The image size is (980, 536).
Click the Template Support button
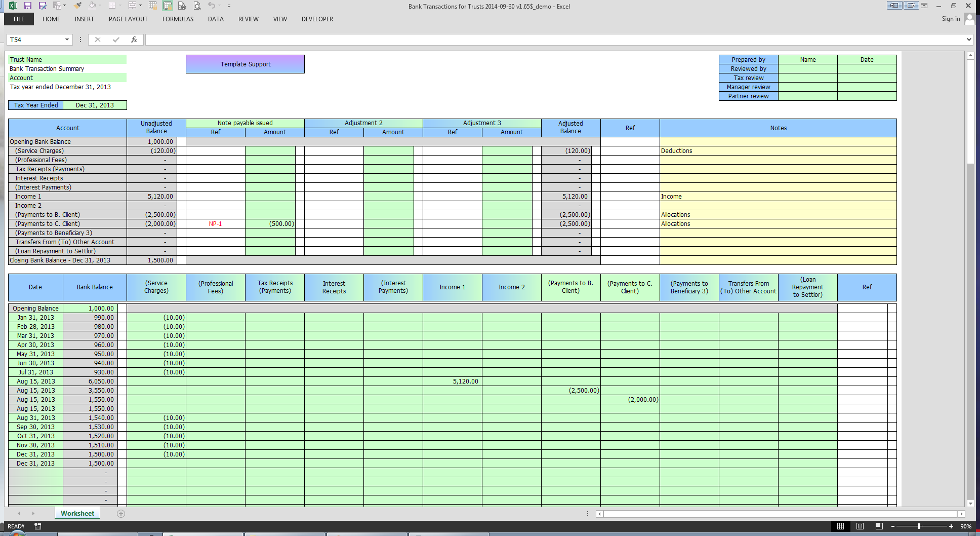(246, 64)
